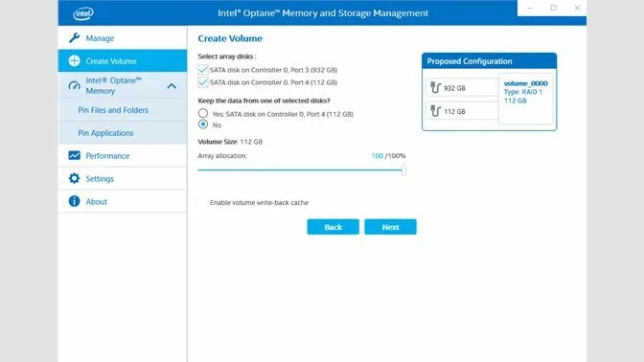Viewport: 644px width, 362px height.
Task: Click the 112 GB disk cable icon
Action: pyautogui.click(x=435, y=111)
